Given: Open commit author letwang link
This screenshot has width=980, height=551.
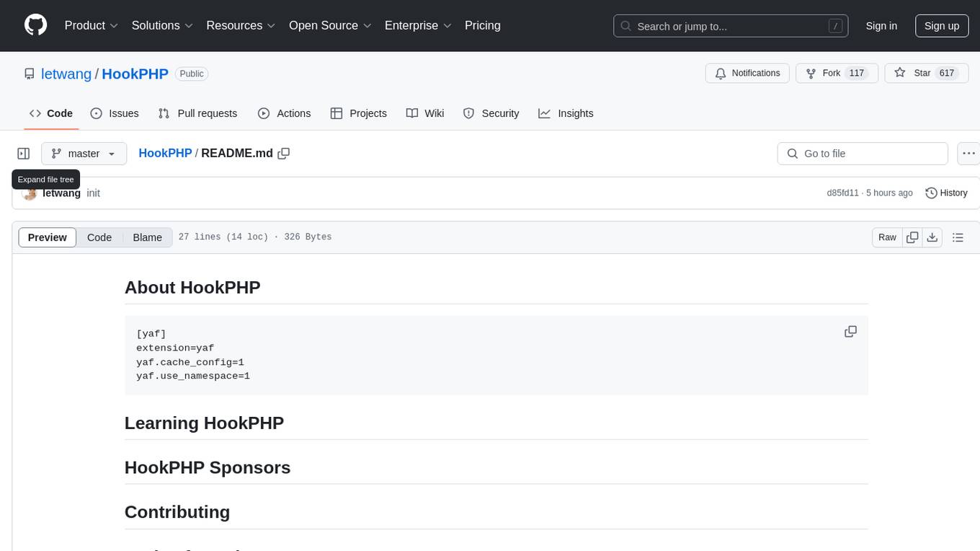Looking at the screenshot, I should [62, 193].
